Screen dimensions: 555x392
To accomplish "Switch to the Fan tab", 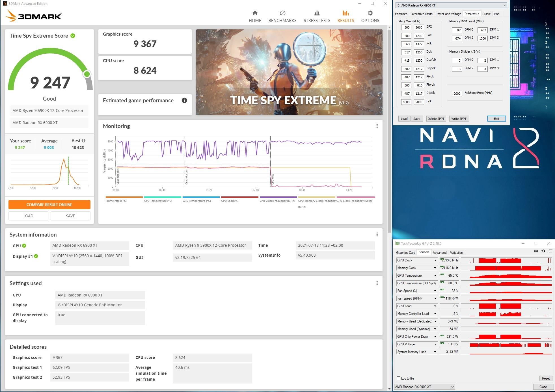I will pyautogui.click(x=497, y=14).
